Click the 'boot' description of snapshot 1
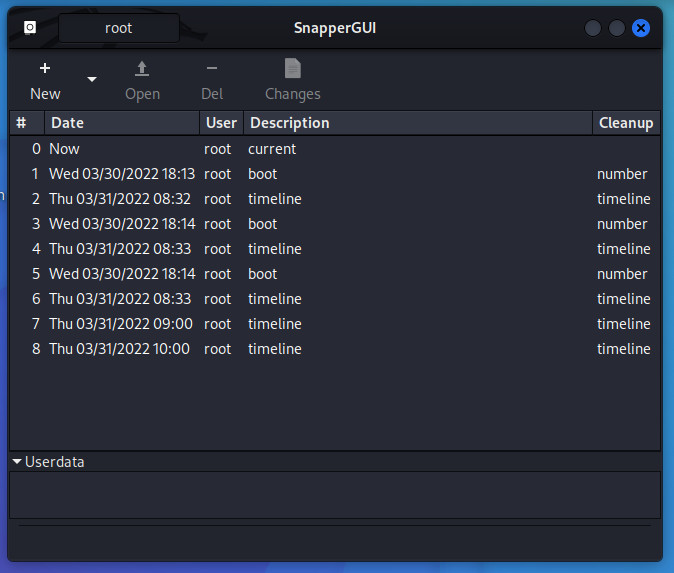 [263, 174]
